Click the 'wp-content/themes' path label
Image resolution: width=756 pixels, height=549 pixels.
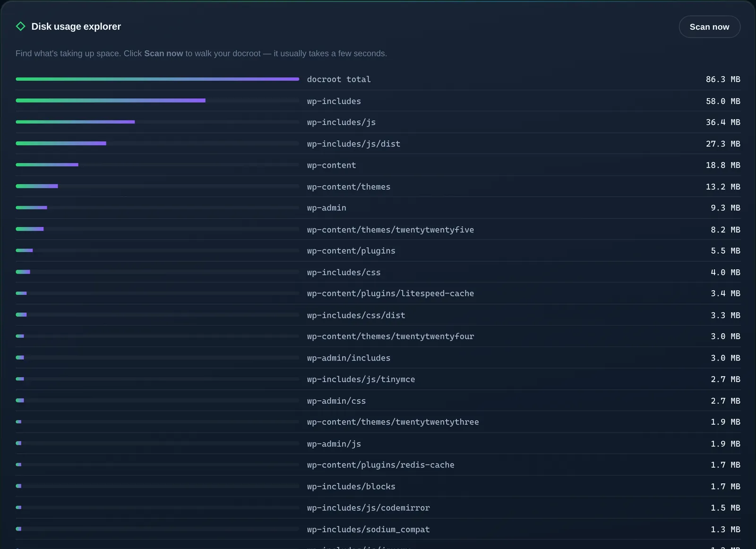[x=349, y=187]
